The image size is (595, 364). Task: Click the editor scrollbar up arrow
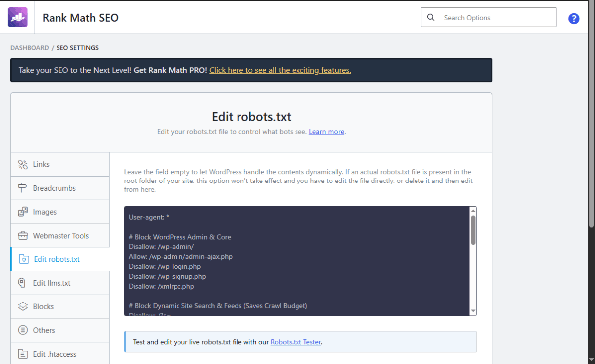click(473, 210)
